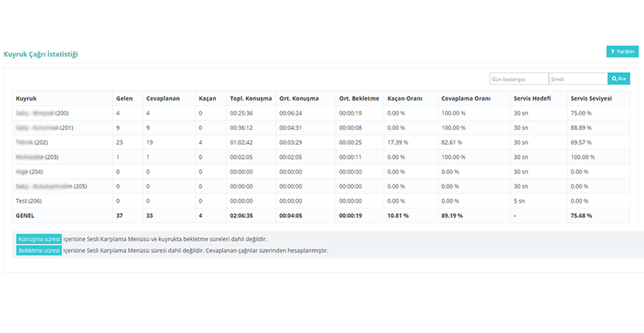This screenshot has height=333, width=644.
Task: Focus the Gün başlangıcı start date field
Action: [x=518, y=79]
